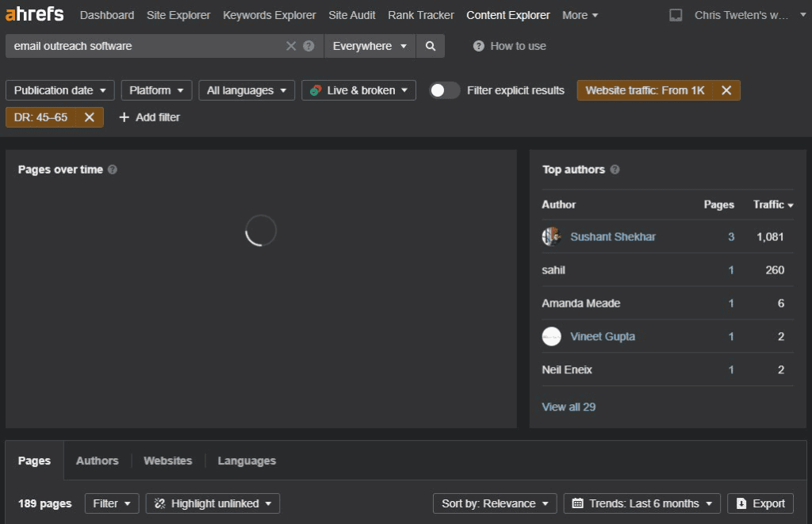Screen dimensions: 812x524
Task: Expand the Live & broken dropdown
Action: coord(358,90)
